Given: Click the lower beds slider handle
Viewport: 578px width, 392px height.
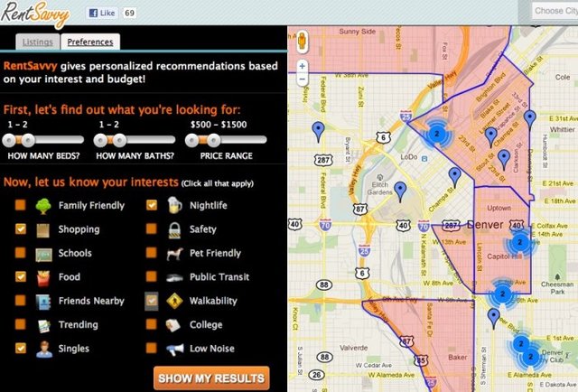Looking at the screenshot, I should (9, 140).
